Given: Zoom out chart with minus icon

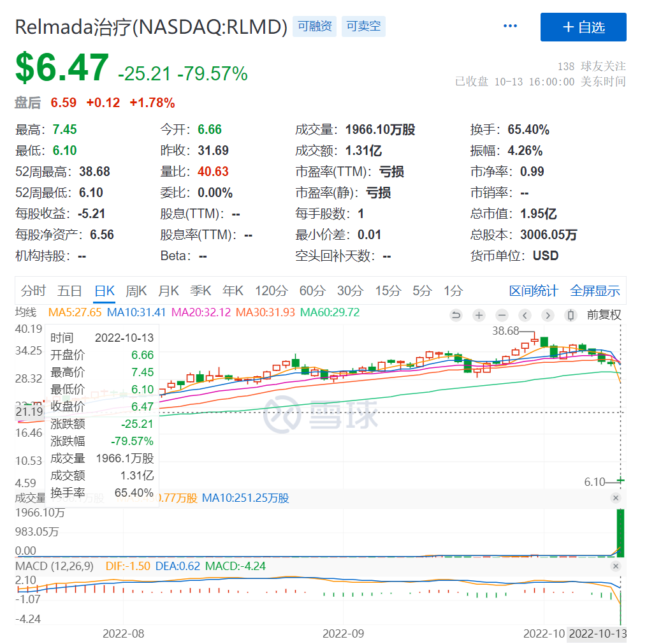Looking at the screenshot, I should click(502, 316).
